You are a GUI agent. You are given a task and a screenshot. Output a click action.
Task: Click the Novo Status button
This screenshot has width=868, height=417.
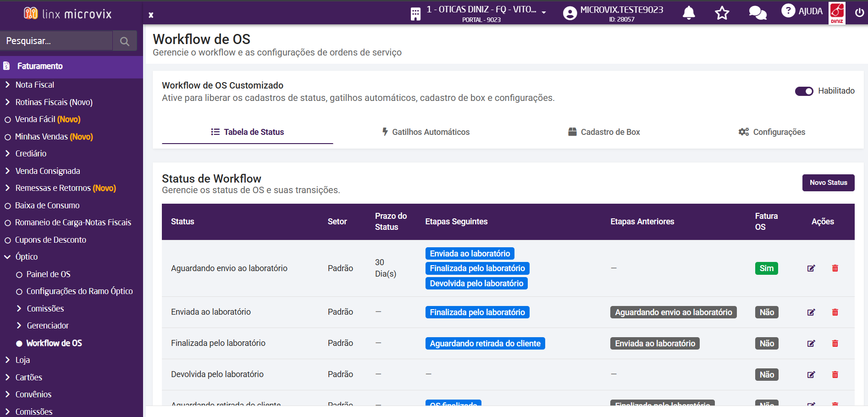click(x=828, y=183)
